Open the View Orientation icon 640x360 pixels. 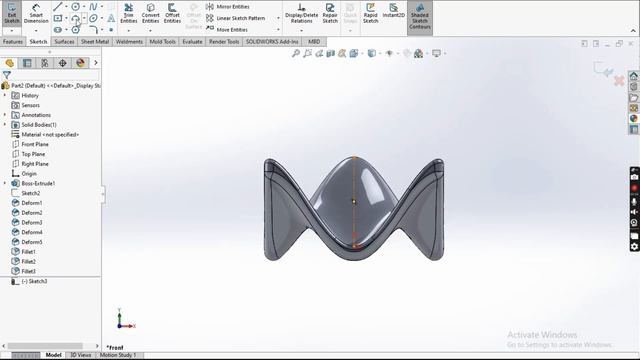[353, 53]
